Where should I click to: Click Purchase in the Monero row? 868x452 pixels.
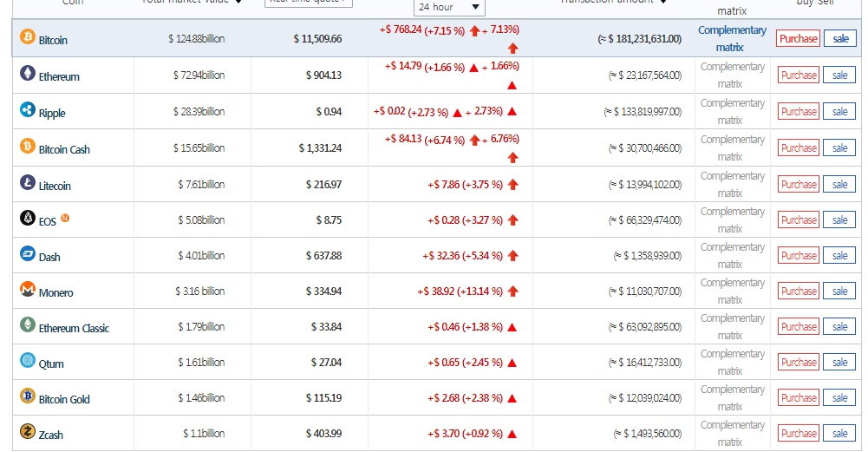click(798, 292)
